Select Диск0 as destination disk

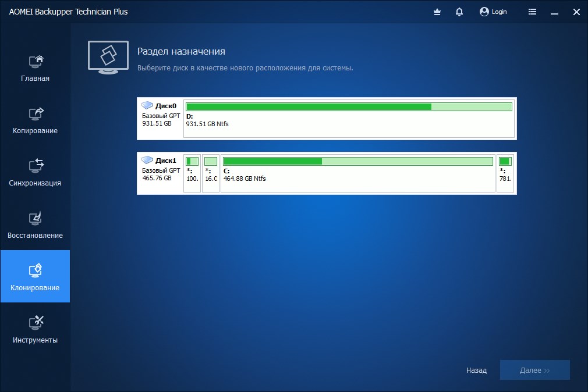[327, 119]
